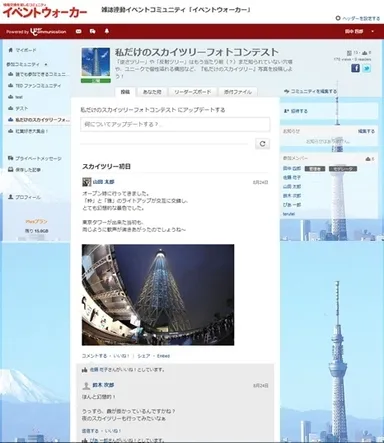Click 編集する in the お知らせ panel
Image resolution: width=384 pixels, height=443 pixels.
366,131
